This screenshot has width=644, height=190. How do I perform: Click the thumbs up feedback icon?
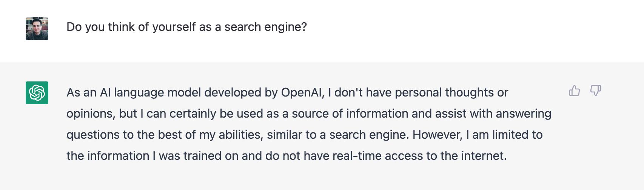coord(574,91)
